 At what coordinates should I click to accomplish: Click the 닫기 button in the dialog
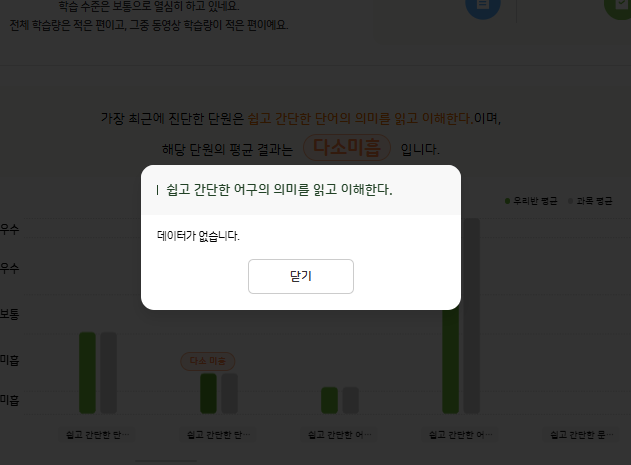pyautogui.click(x=300, y=276)
